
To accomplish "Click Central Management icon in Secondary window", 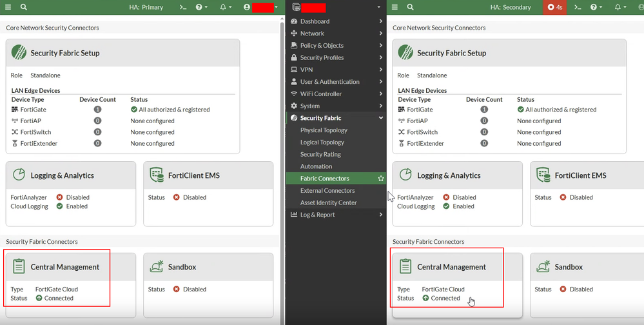I will point(405,266).
